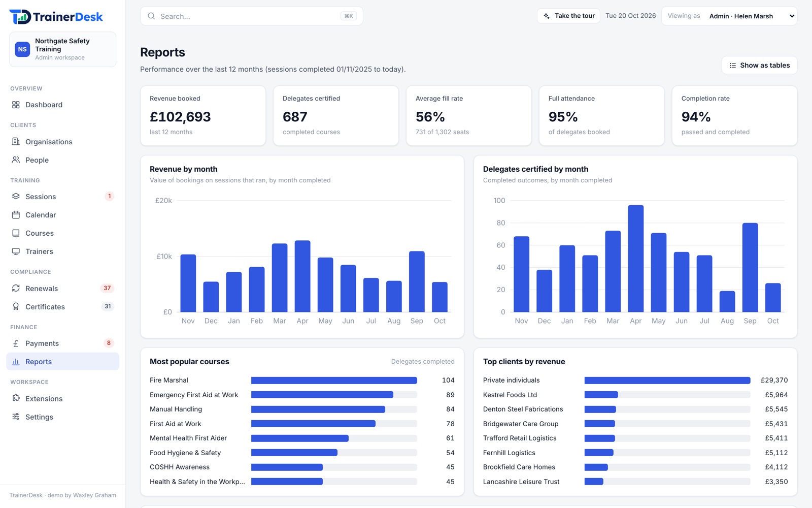Click the Trainers presentation icon
The image size is (812, 508).
point(16,251)
